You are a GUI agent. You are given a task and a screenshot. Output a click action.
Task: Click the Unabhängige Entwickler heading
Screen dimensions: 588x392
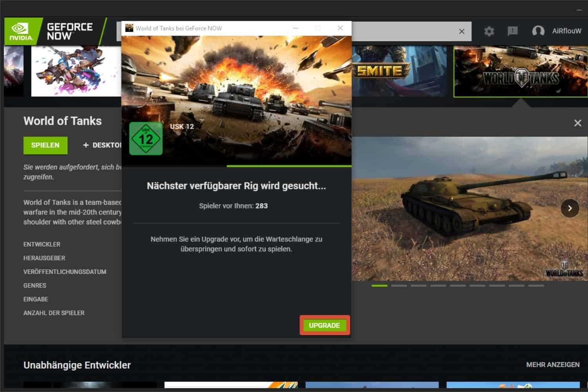77,365
